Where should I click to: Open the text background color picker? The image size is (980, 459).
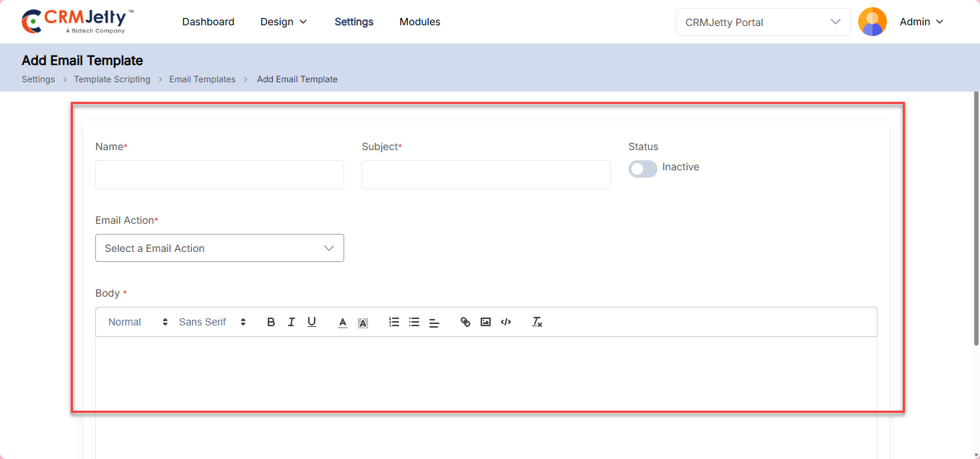click(x=363, y=323)
